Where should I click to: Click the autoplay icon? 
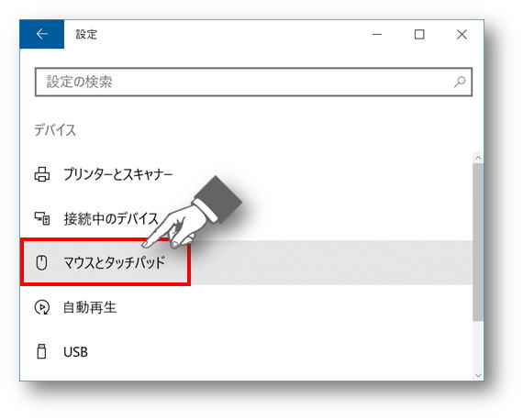pyautogui.click(x=42, y=307)
